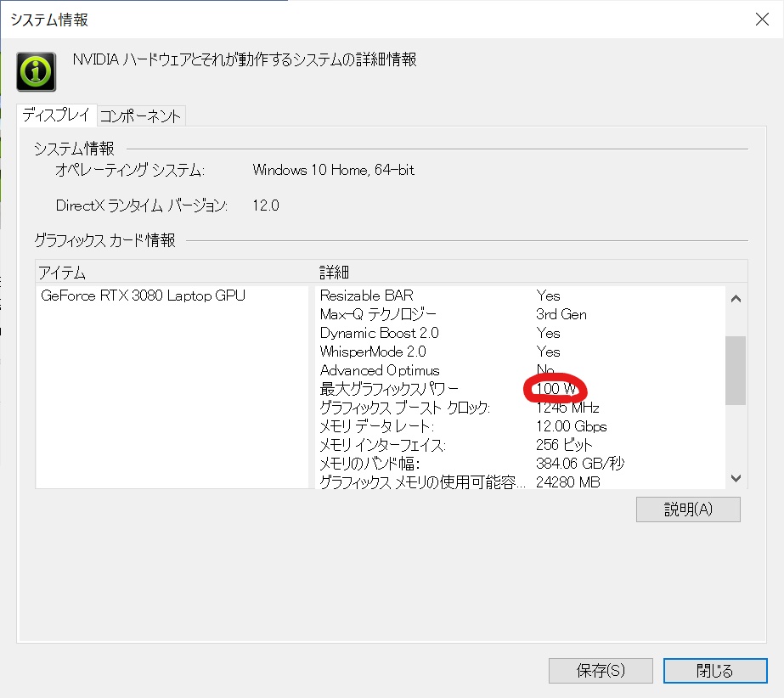Select the 最大グラフィックスパワー row label

(389, 389)
